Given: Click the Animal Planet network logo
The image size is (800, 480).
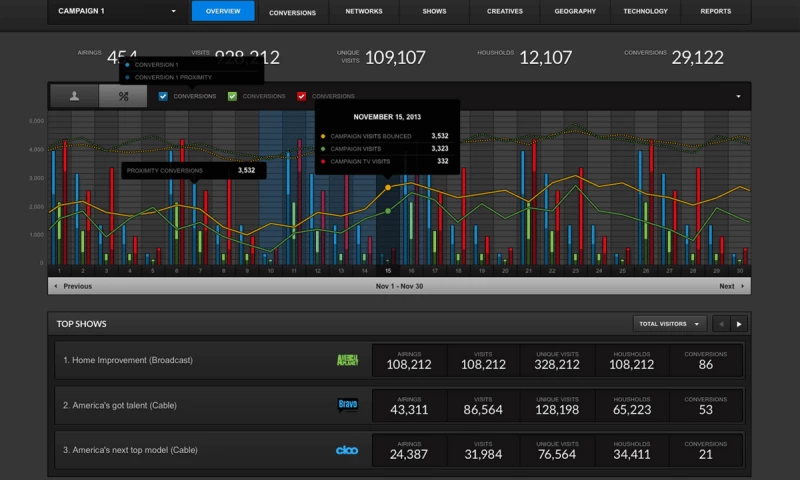Looking at the screenshot, I should tap(347, 361).
